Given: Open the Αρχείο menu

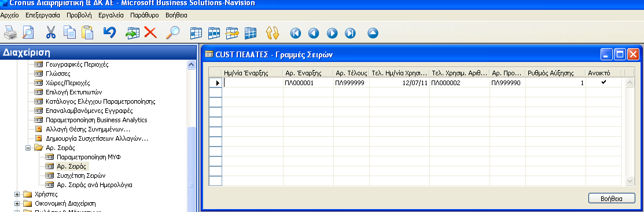Looking at the screenshot, I should pyautogui.click(x=9, y=15).
